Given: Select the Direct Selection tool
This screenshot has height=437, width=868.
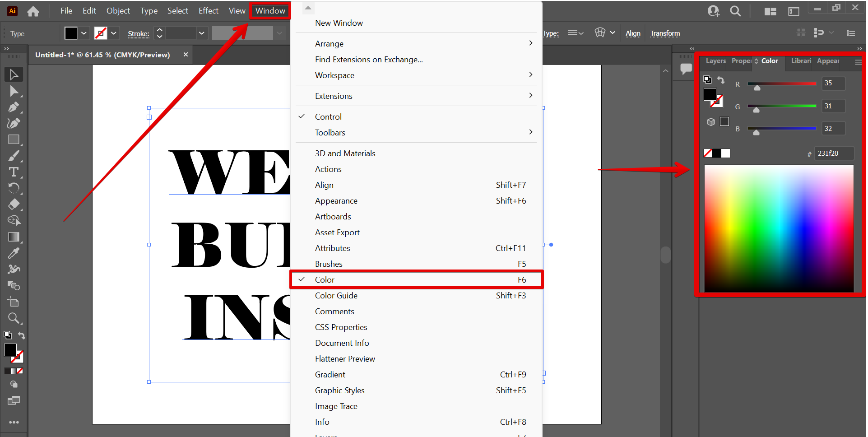Looking at the screenshot, I should (14, 91).
